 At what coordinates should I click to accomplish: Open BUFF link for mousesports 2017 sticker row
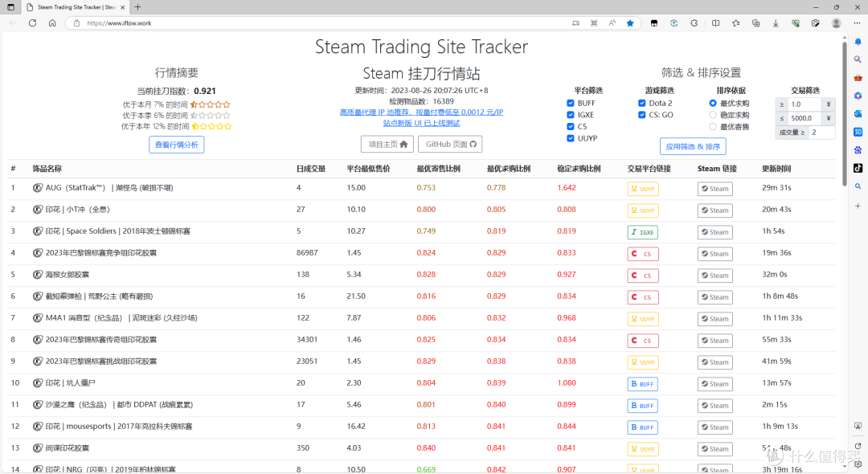point(643,427)
